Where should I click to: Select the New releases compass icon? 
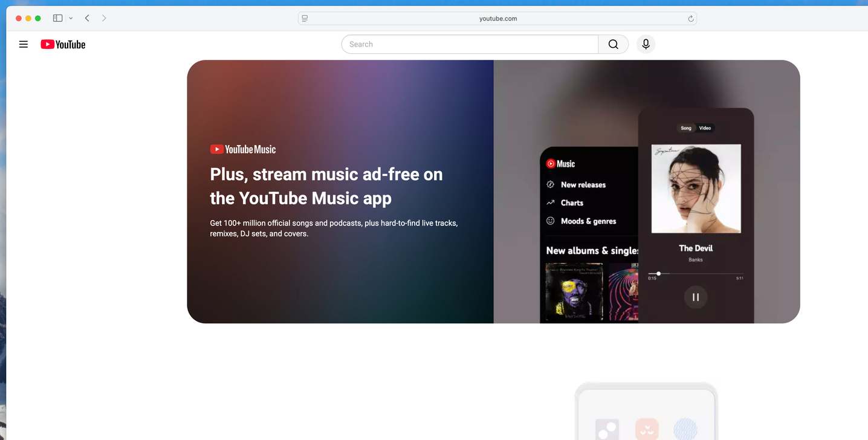click(551, 184)
